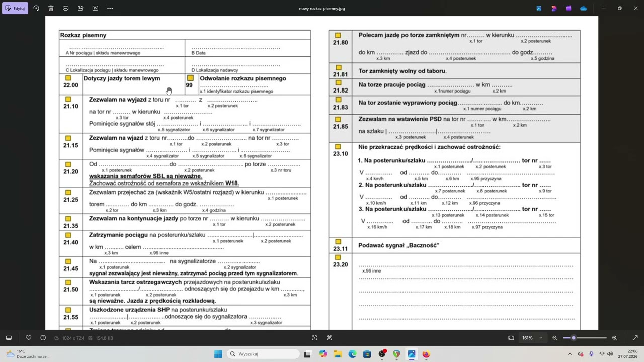Viewport: 644px width, 362px height.
Task: Click the Edytuj edit button
Action: 15,8
